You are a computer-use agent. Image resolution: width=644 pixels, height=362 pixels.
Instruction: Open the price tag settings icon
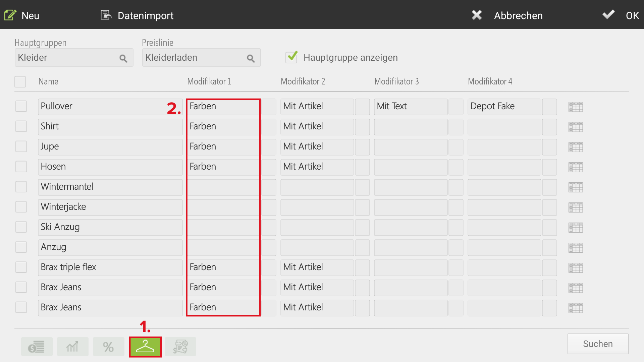180,347
